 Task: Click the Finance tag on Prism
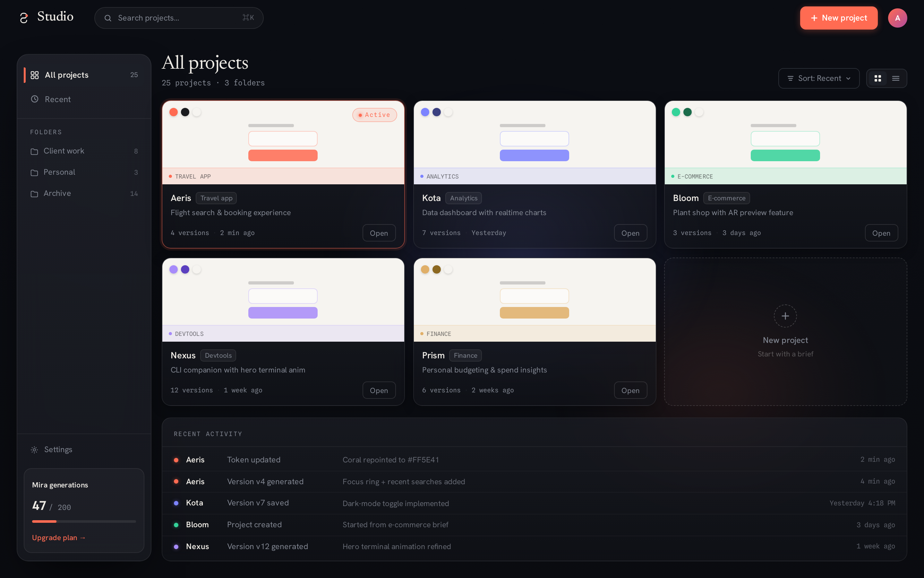(x=466, y=355)
